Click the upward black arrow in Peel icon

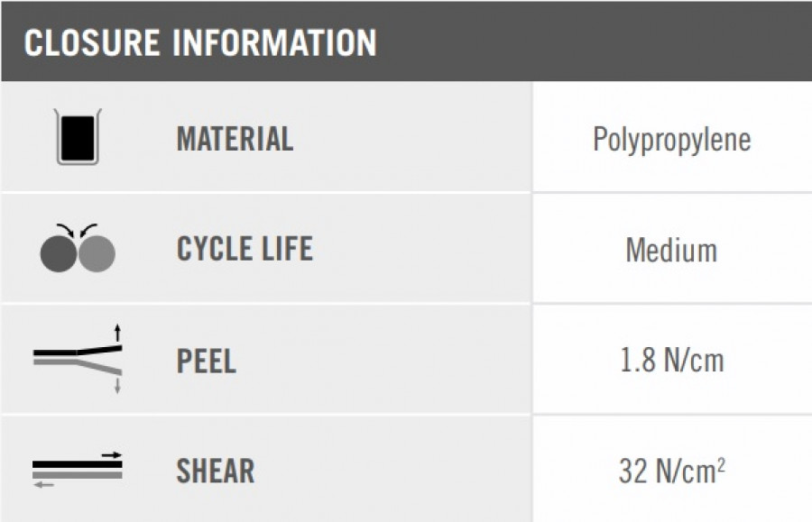click(x=117, y=334)
